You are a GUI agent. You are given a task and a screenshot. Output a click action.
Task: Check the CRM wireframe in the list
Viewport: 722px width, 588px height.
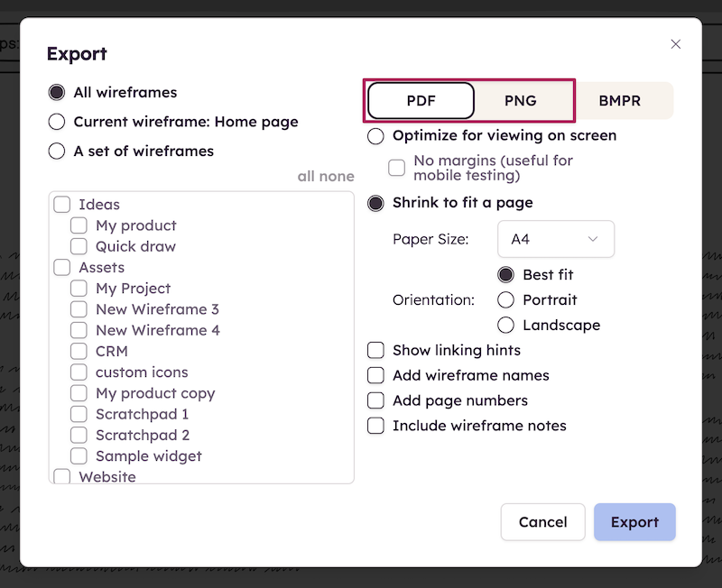click(x=79, y=352)
